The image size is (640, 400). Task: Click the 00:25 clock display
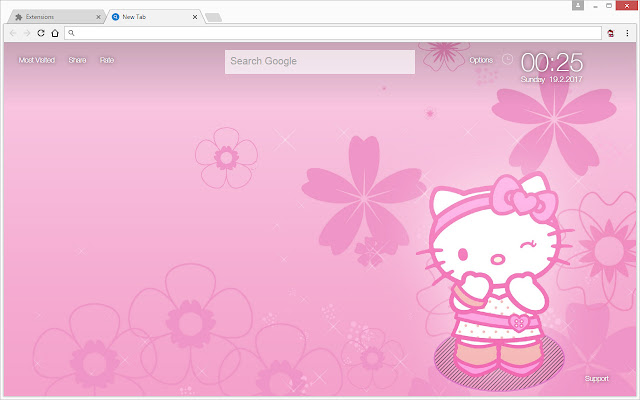coord(552,62)
